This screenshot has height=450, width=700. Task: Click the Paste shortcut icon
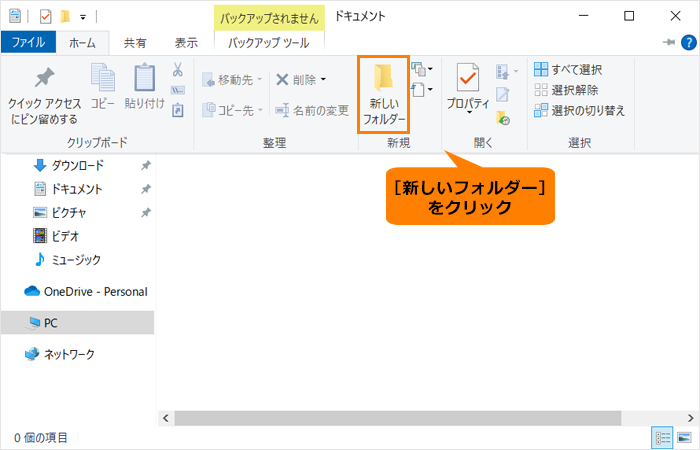point(178,110)
